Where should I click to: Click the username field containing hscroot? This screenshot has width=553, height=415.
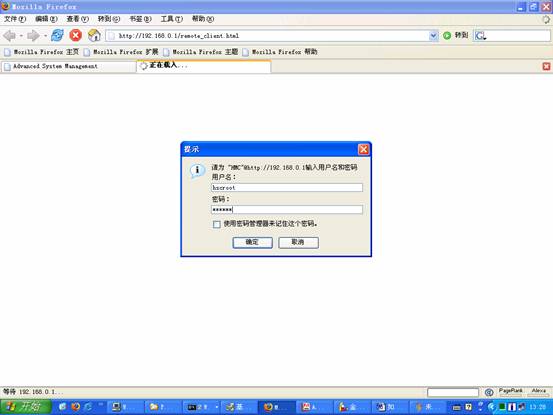[x=287, y=188]
